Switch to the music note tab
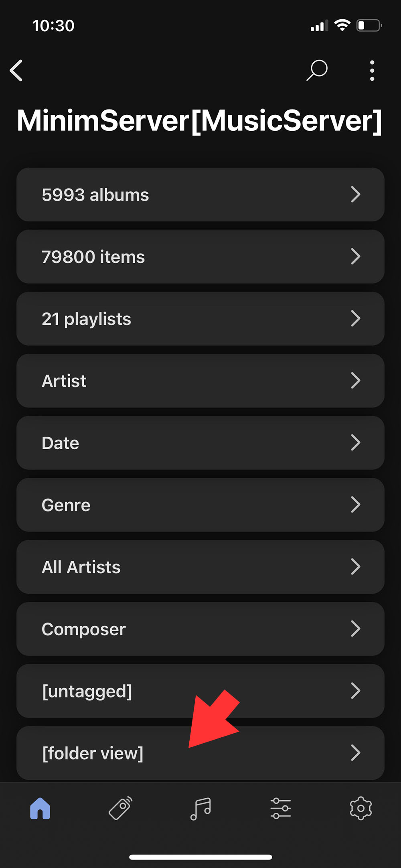The width and height of the screenshot is (401, 868). (x=200, y=808)
